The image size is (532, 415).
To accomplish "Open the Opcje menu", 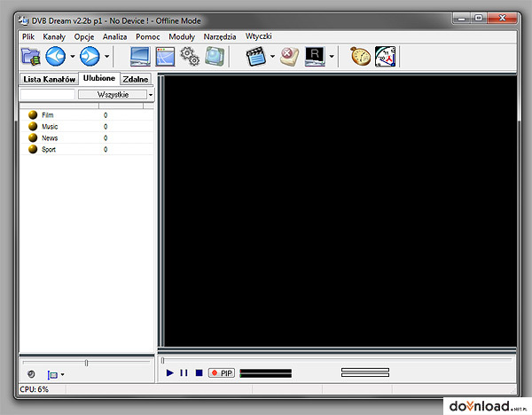I will [84, 36].
